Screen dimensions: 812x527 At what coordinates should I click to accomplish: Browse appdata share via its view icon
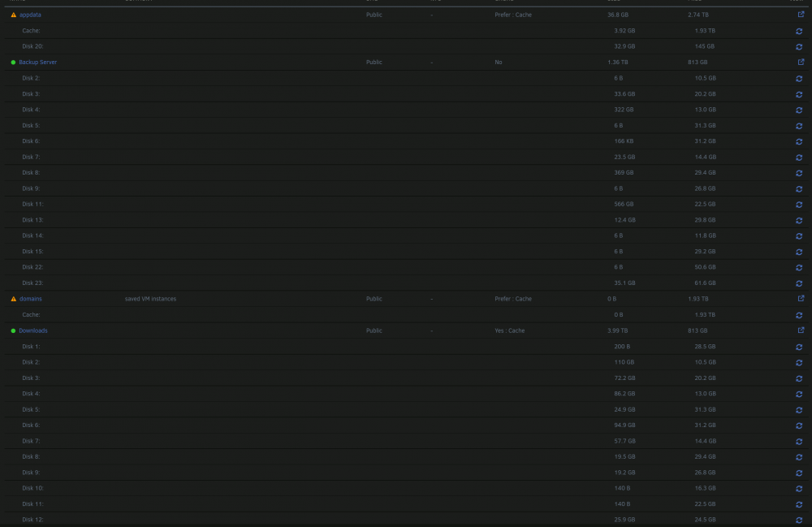[x=801, y=15]
